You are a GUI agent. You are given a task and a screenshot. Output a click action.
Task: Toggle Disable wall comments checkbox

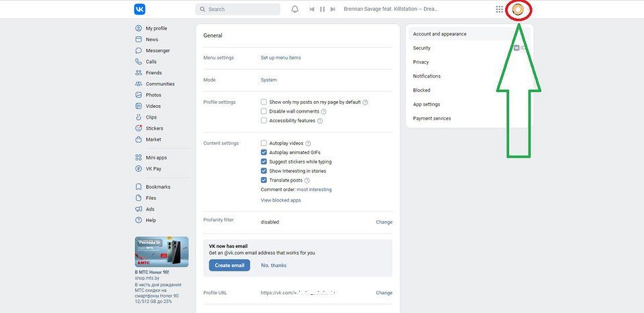point(264,111)
